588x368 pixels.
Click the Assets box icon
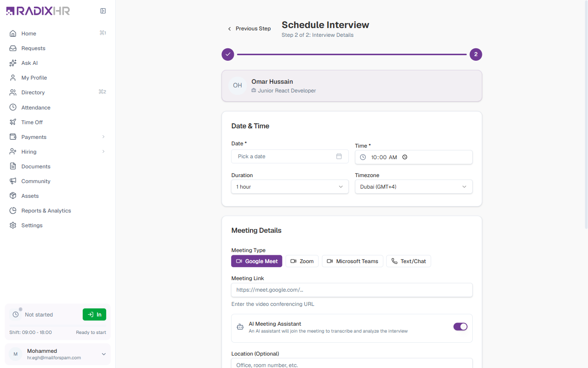pyautogui.click(x=13, y=196)
